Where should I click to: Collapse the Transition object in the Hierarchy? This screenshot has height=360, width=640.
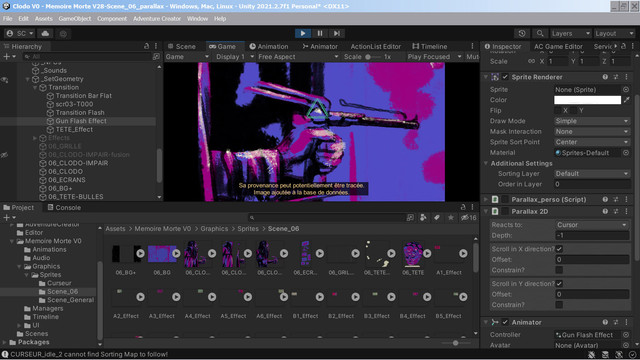pyautogui.click(x=35, y=87)
